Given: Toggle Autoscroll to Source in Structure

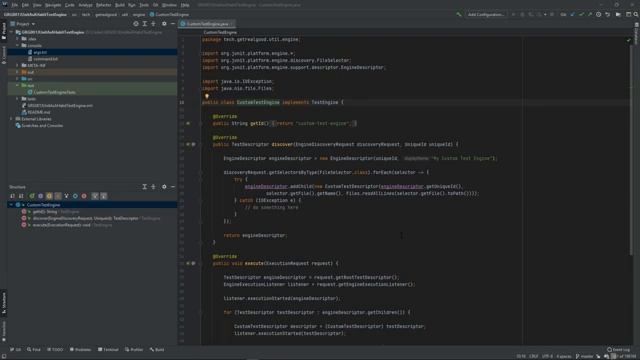Looking at the screenshot, I should (x=95, y=196).
